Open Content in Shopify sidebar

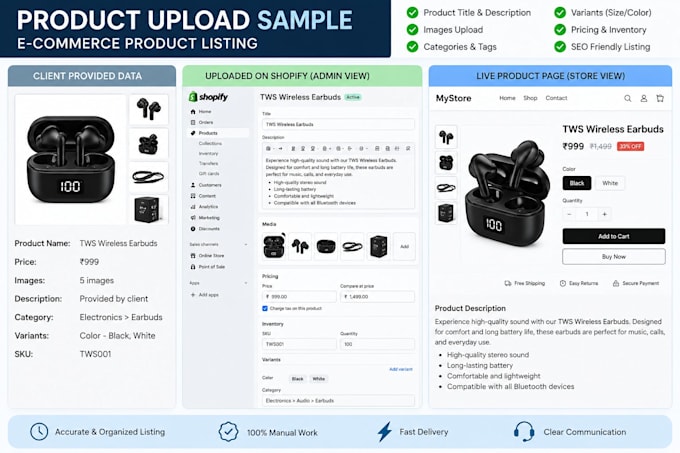pyautogui.click(x=203, y=196)
